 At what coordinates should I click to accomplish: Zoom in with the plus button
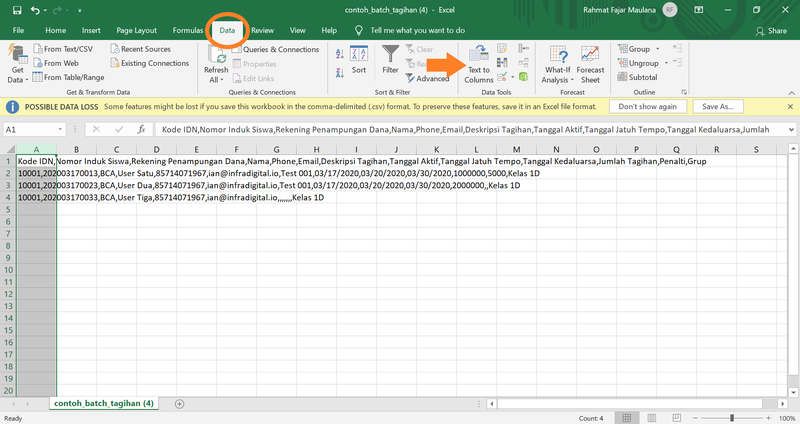768,418
